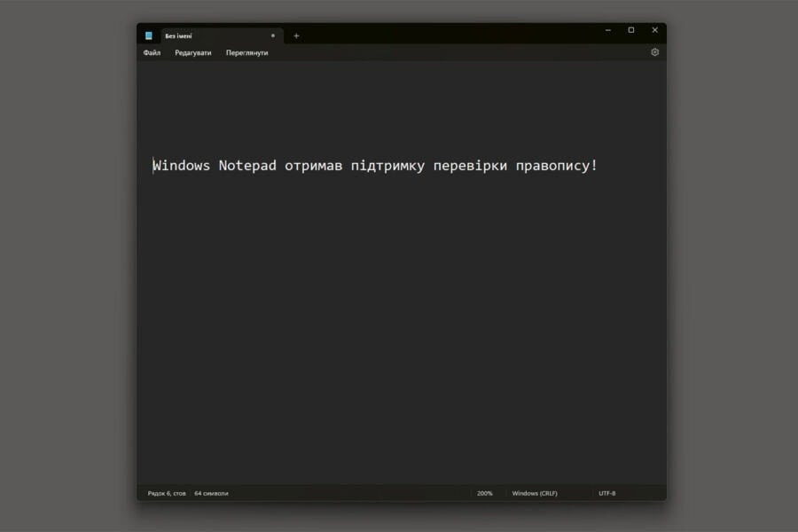Click 'Windows (CRLF)' line ending indicator
Screen dimensions: 798x532
coord(535,493)
